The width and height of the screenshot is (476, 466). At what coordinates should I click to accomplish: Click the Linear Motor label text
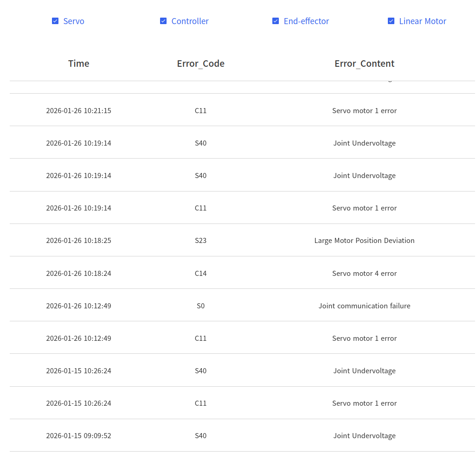click(x=422, y=21)
